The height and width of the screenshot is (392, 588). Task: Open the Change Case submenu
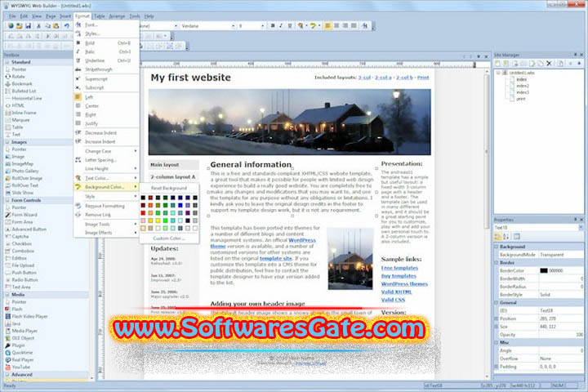tap(107, 151)
